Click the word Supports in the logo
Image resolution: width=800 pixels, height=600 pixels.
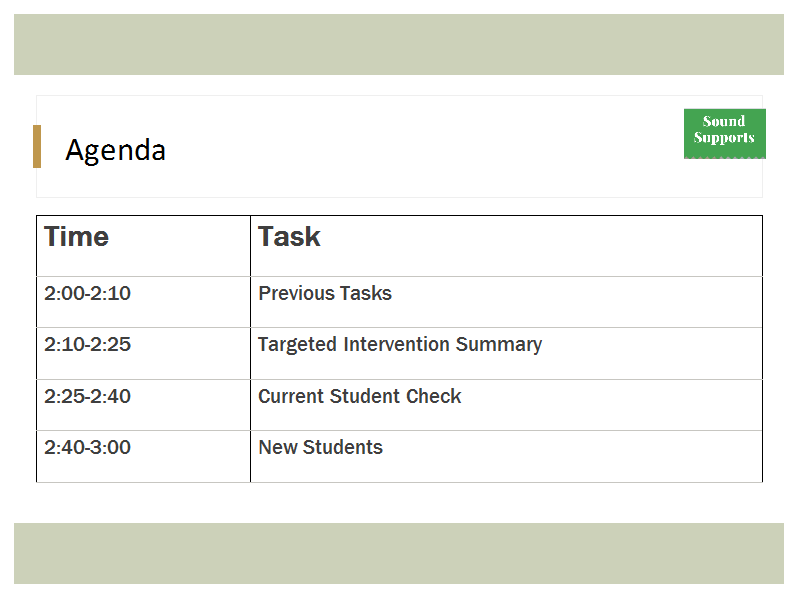coord(724,138)
